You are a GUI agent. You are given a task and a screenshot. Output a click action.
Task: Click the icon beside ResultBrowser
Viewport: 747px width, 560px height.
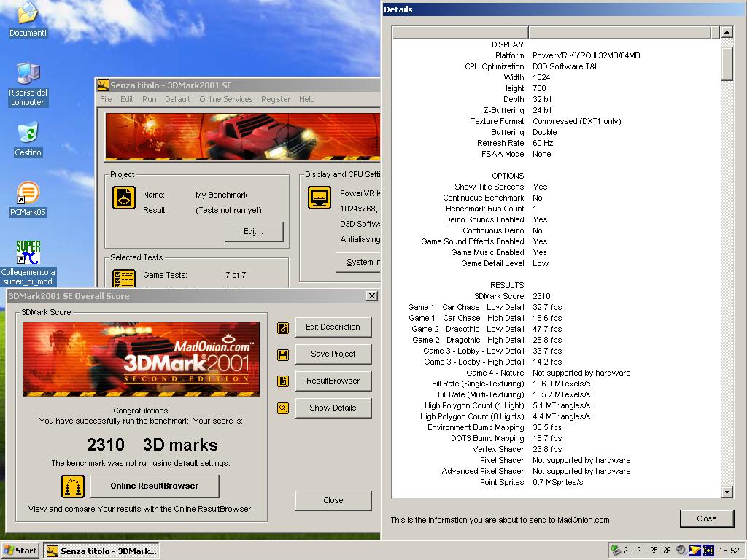(283, 381)
